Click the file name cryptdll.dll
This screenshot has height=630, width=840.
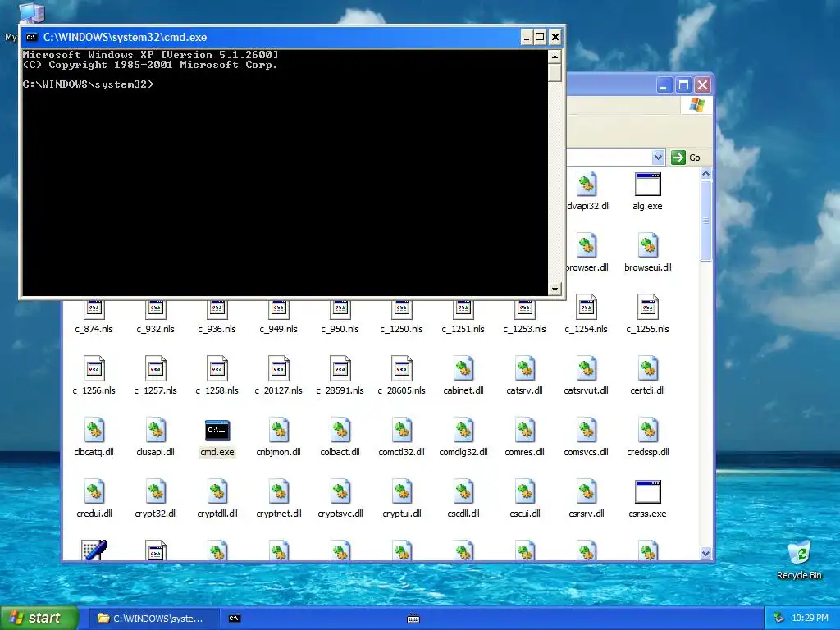tap(217, 514)
